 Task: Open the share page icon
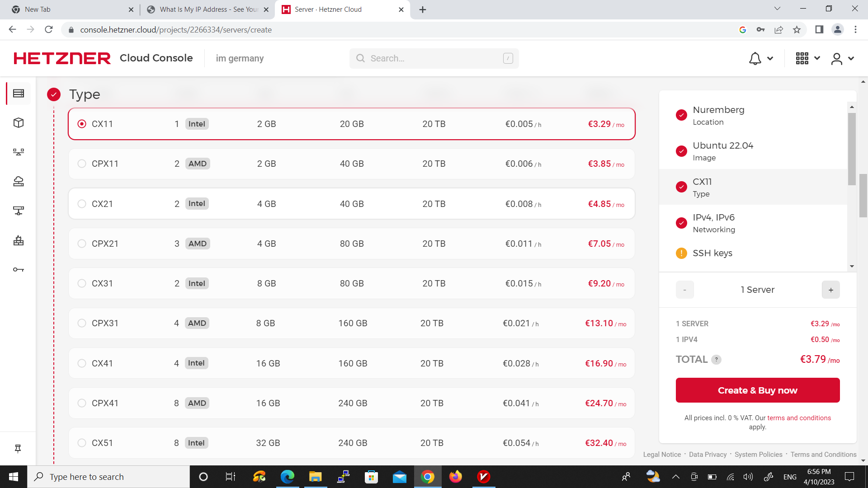click(778, 29)
